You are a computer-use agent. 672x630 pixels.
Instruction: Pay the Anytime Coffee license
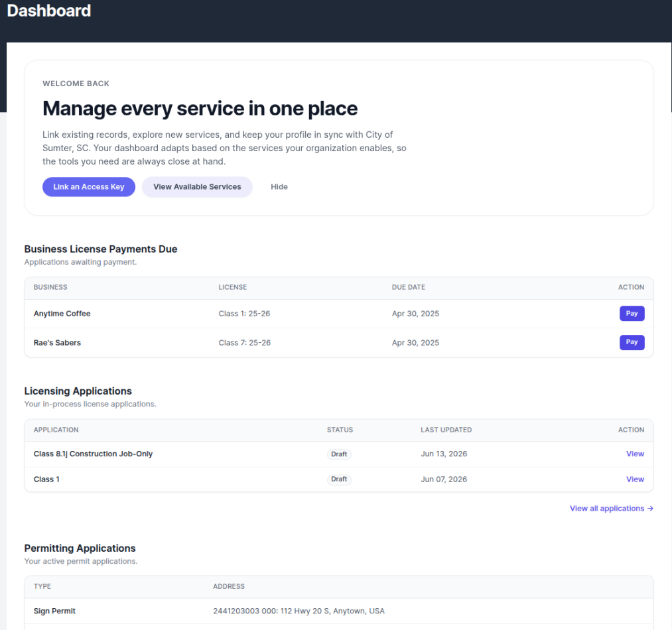632,313
